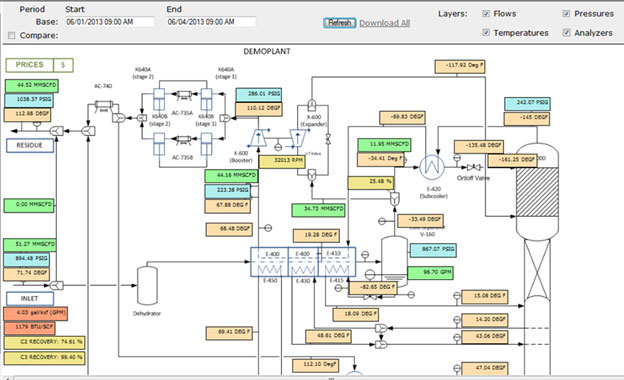Image resolution: width=624 pixels, height=380 pixels.
Task: Open the Download All link
Action: [x=384, y=23]
